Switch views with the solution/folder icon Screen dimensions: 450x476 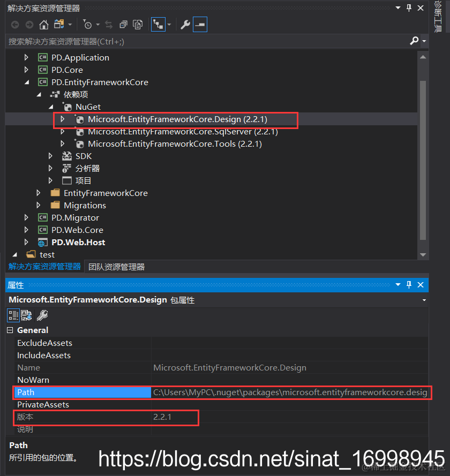[59, 24]
